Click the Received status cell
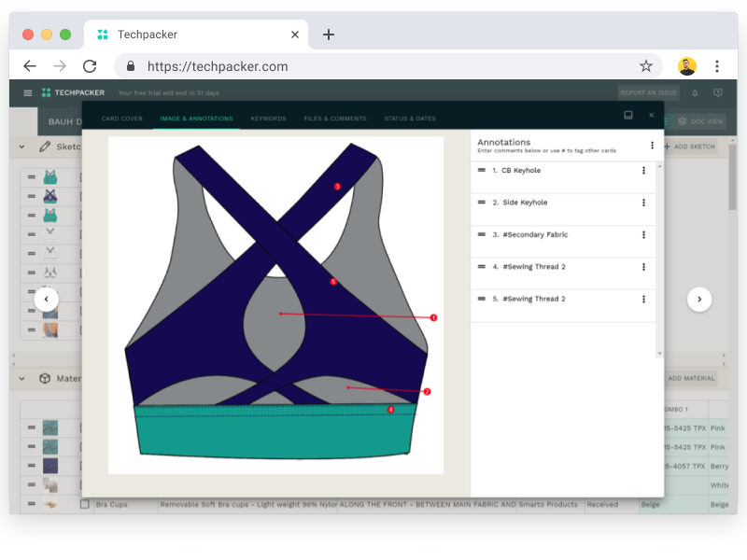This screenshot has height=560, width=747. 612,504
